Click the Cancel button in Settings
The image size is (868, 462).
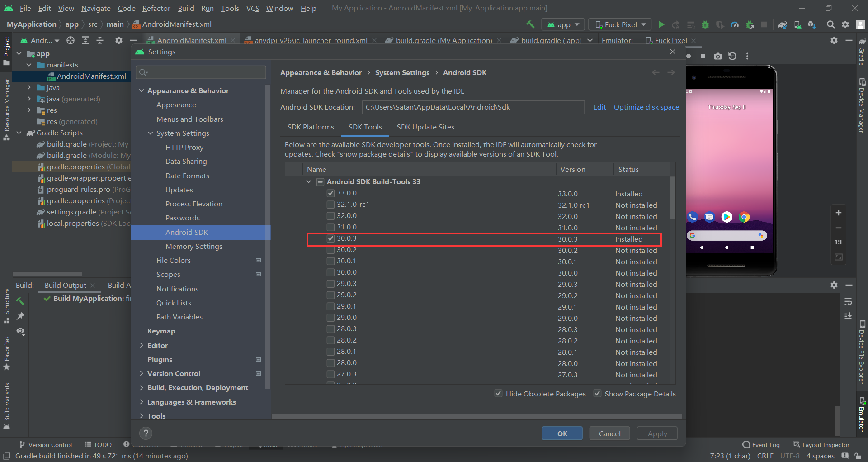609,433
